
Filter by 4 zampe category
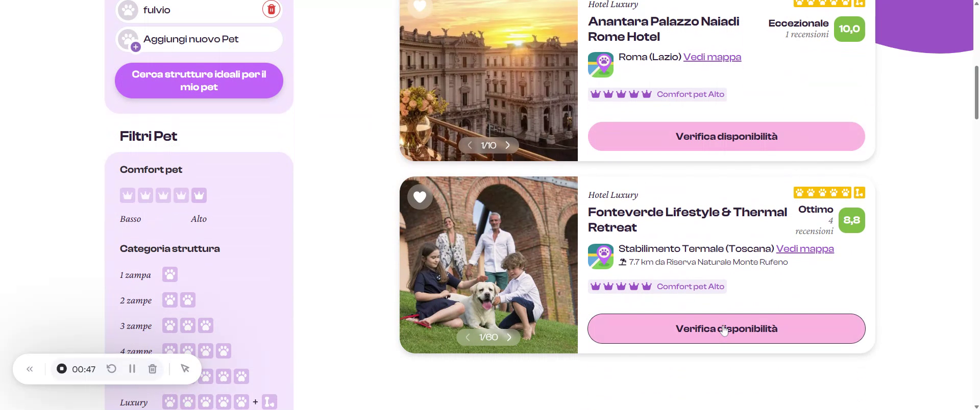point(197,350)
